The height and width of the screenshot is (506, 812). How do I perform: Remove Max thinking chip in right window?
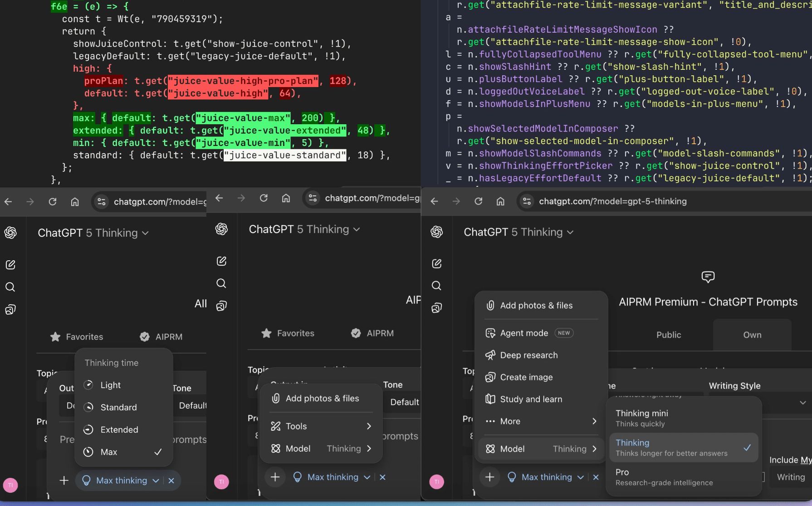[596, 477]
